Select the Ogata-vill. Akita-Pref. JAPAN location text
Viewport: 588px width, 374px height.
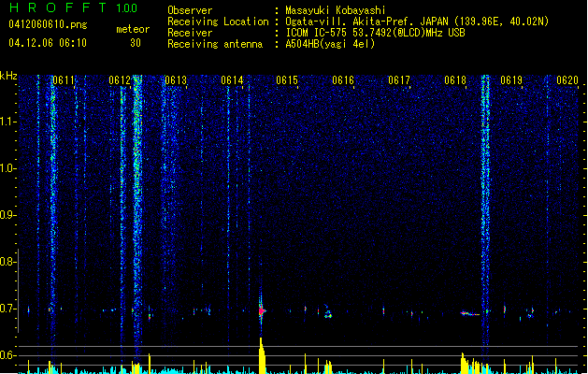(x=417, y=22)
